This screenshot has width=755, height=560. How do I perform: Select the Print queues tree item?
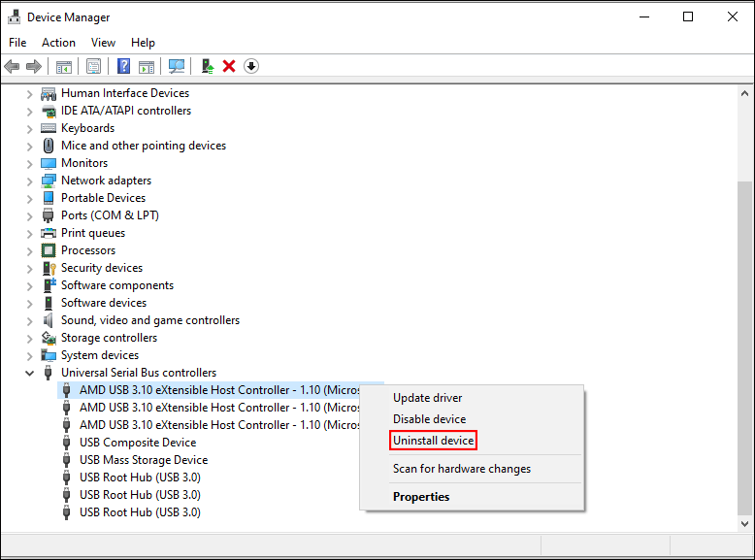coord(93,233)
